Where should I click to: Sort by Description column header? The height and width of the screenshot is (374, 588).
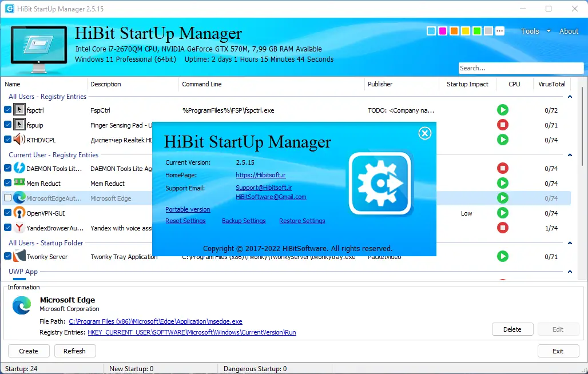133,84
